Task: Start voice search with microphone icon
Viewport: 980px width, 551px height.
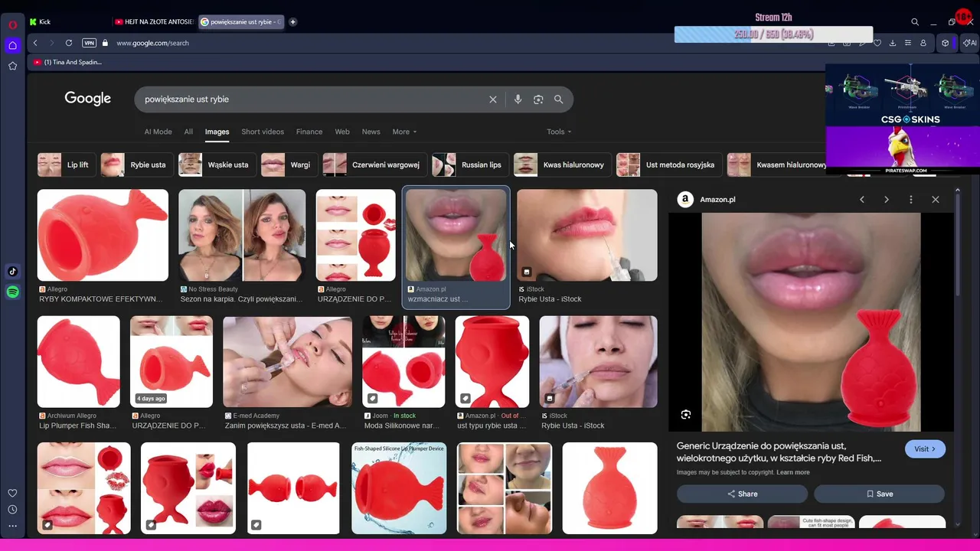Action: (518, 99)
